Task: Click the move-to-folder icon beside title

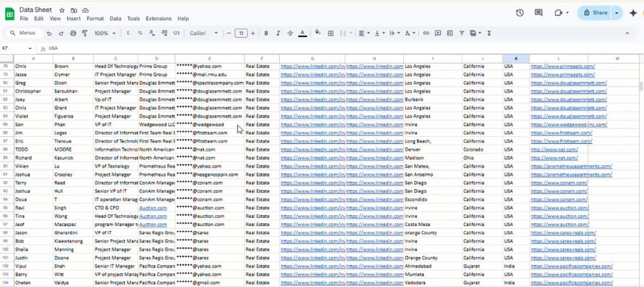Action: (74, 10)
